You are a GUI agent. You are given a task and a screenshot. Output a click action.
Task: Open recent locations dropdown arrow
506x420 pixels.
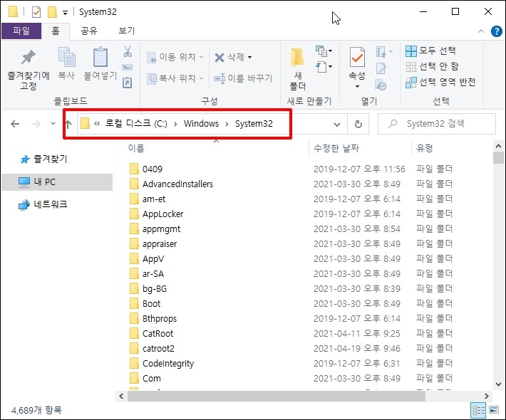53,123
